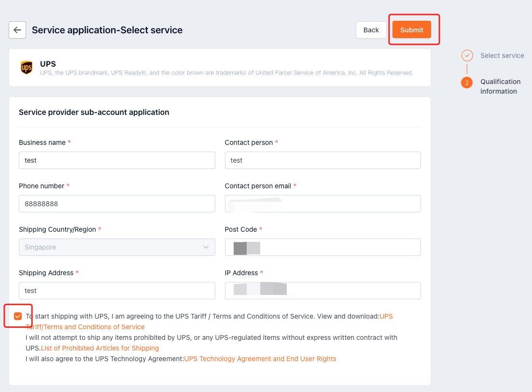Click the orange step 2 circle indicator
The height and width of the screenshot is (392, 532).
[x=467, y=83]
